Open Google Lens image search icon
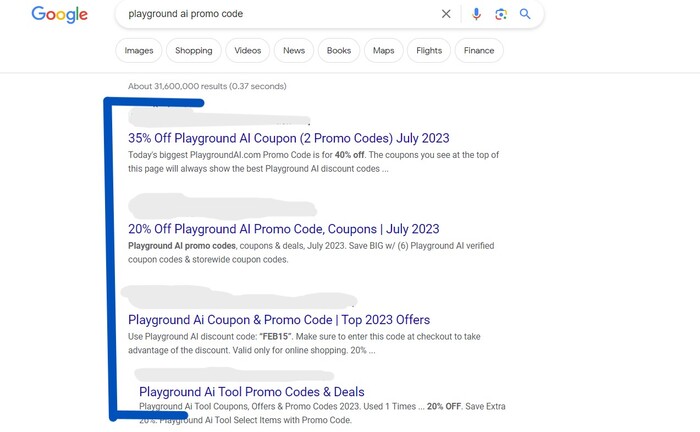 click(501, 14)
